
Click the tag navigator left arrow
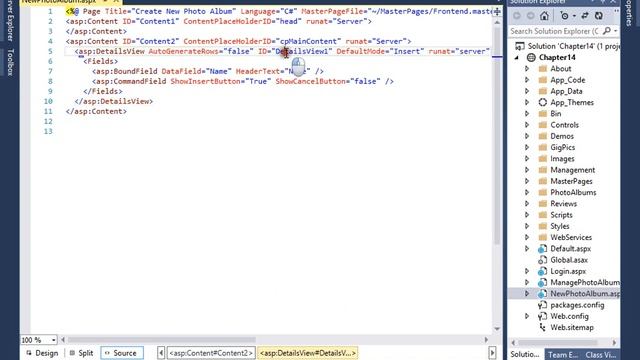(161, 353)
